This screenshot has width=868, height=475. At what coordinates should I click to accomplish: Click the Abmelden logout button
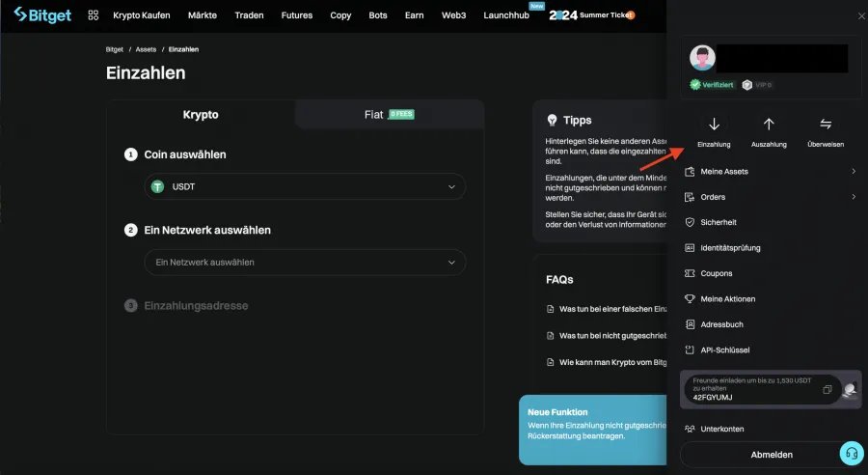pos(772,455)
